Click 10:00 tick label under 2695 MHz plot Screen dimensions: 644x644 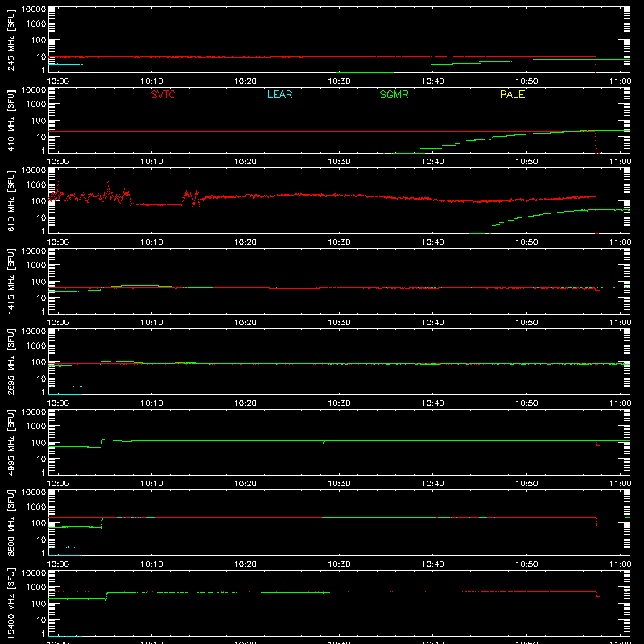(x=58, y=403)
